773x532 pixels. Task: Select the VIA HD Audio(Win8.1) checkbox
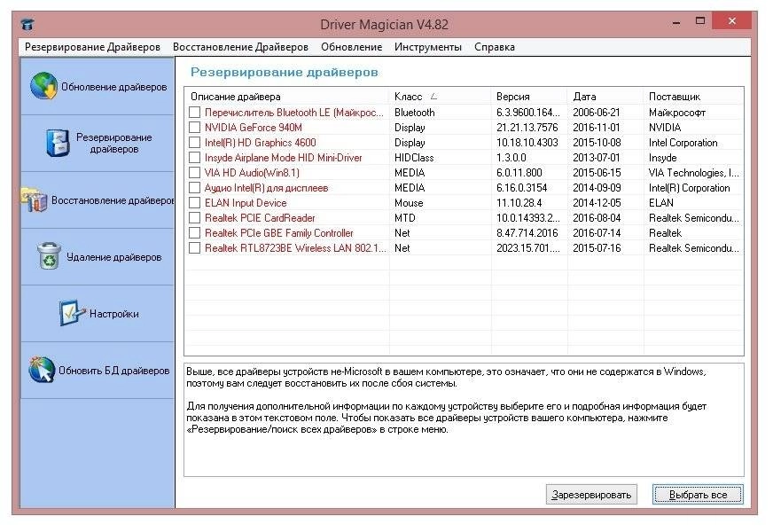[195, 173]
